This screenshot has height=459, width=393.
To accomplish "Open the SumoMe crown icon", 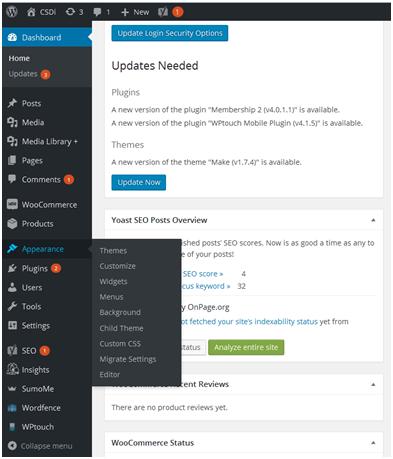I will pos(12,389).
